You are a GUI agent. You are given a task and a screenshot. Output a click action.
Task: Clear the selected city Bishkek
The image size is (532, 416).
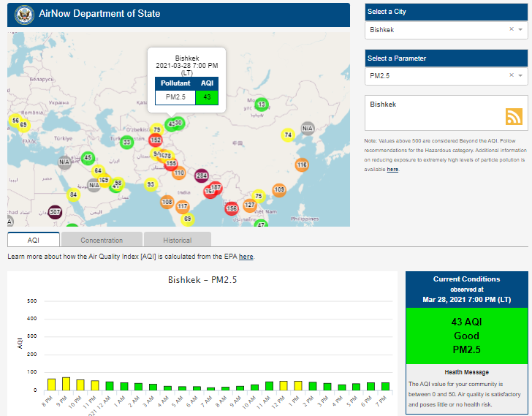tap(511, 30)
